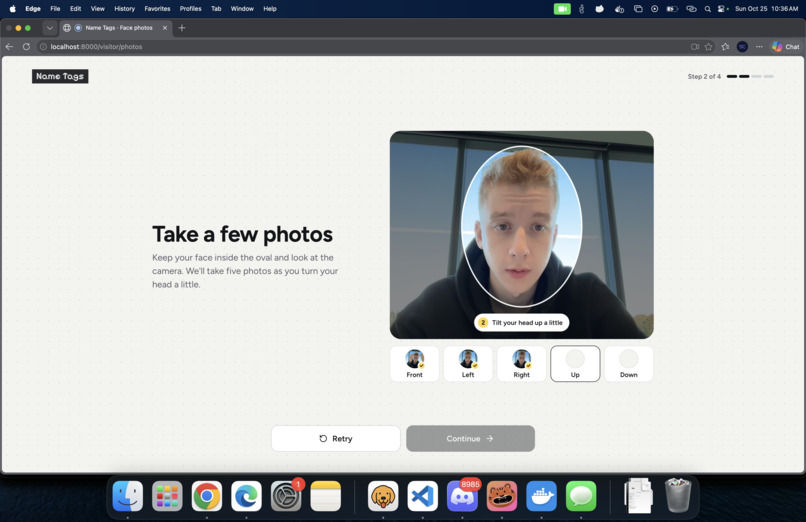Open the Edge application menu
Screen dimensions: 806x522
[33, 9]
